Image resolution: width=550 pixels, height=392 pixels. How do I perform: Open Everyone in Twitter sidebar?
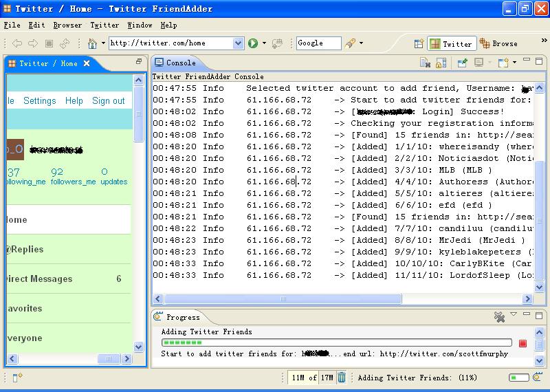click(68, 338)
